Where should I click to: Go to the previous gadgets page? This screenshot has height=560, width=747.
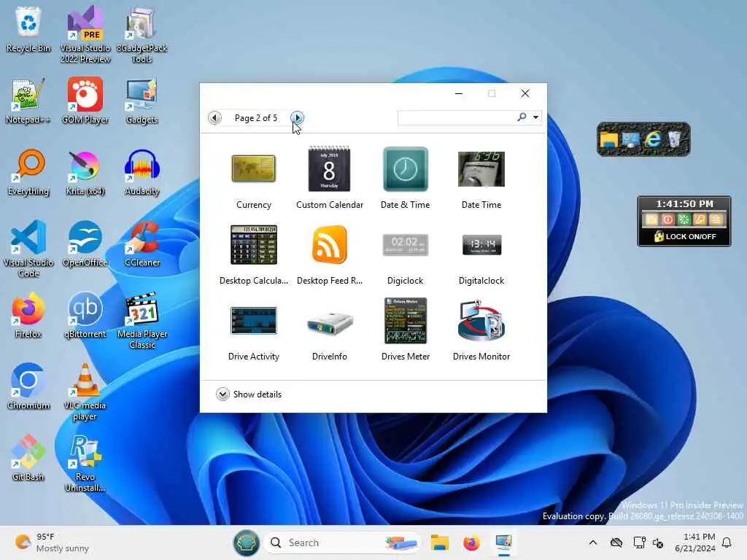[215, 117]
